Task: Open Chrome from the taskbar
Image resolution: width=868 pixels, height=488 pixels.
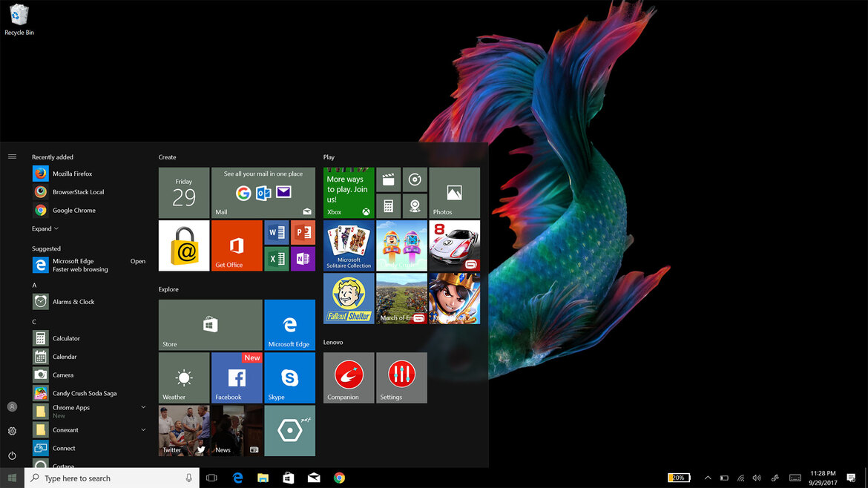Action: pyautogui.click(x=339, y=478)
